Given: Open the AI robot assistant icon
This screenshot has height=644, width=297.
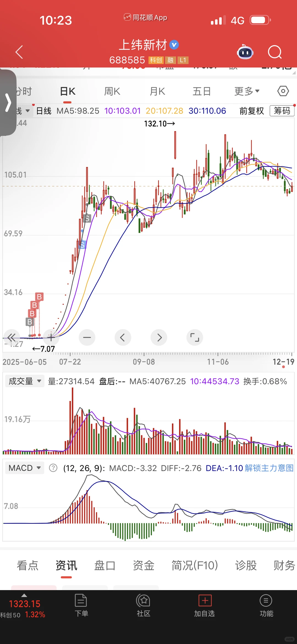Looking at the screenshot, I should pos(245,52).
